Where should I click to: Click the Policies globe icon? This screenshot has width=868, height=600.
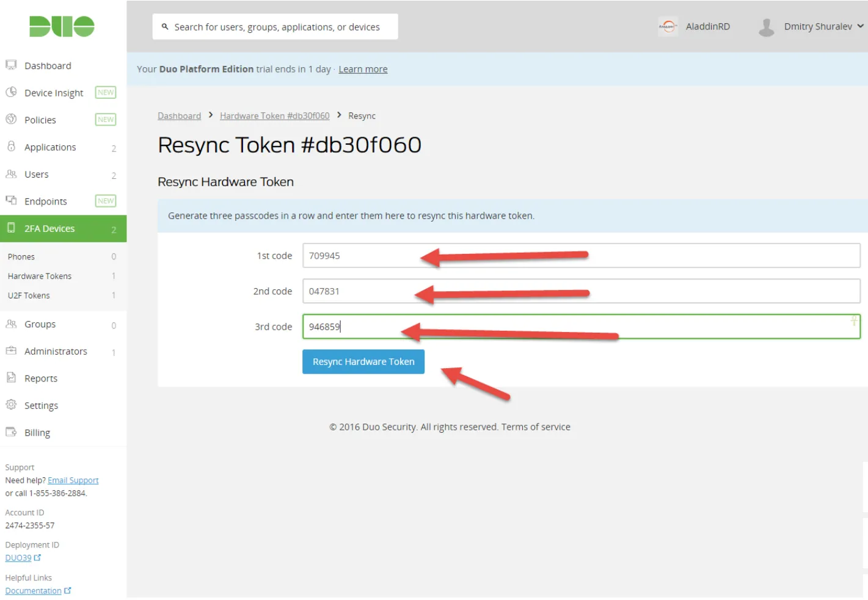pyautogui.click(x=11, y=119)
